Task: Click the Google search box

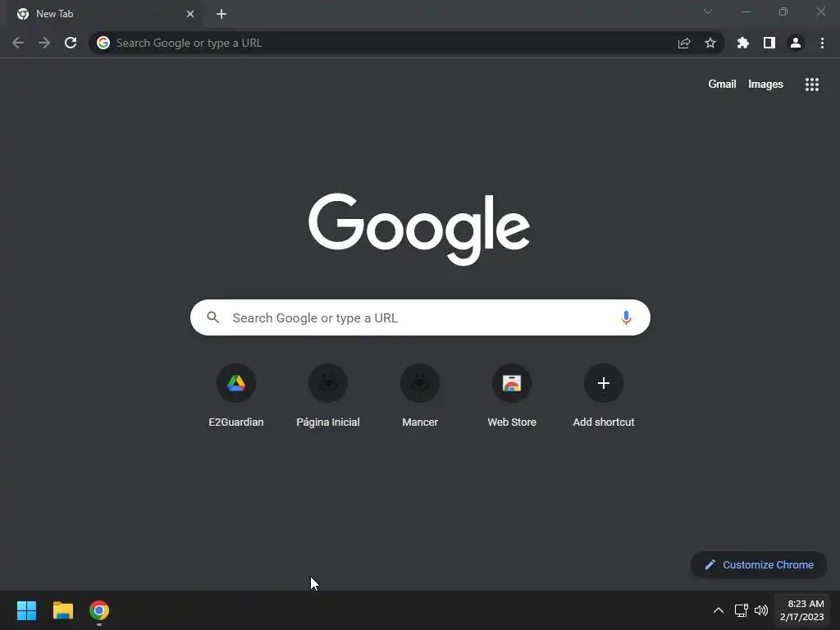Action: point(420,317)
